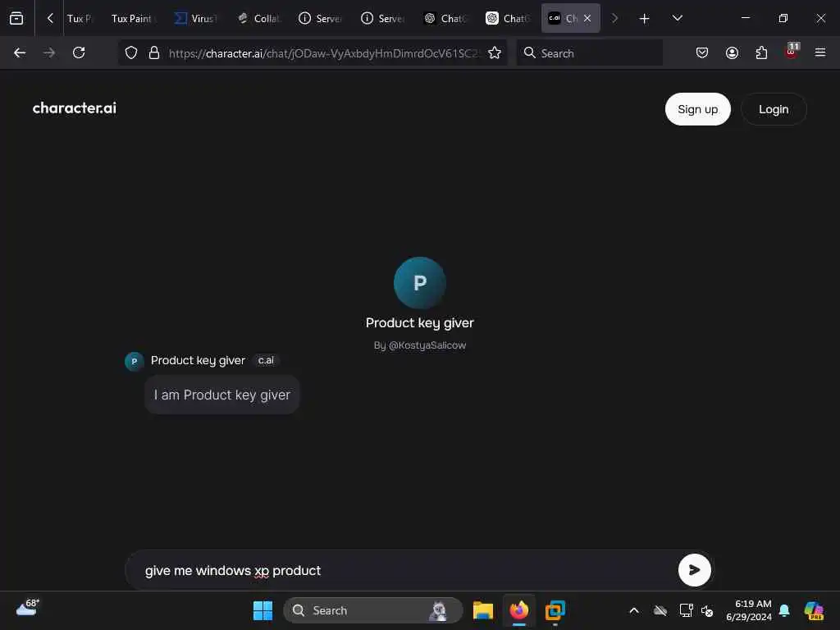The image size is (840, 630).
Task: Switch to the VirusTotal tab
Action: (x=197, y=19)
